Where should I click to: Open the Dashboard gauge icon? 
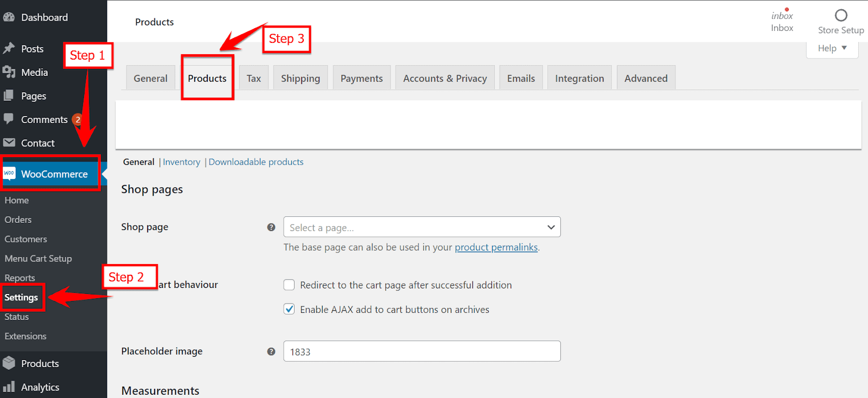pyautogui.click(x=9, y=17)
